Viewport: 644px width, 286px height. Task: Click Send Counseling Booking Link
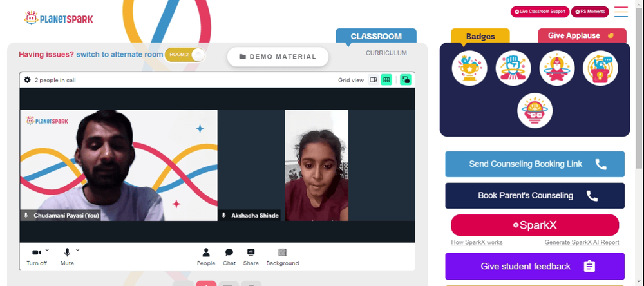pos(535,164)
